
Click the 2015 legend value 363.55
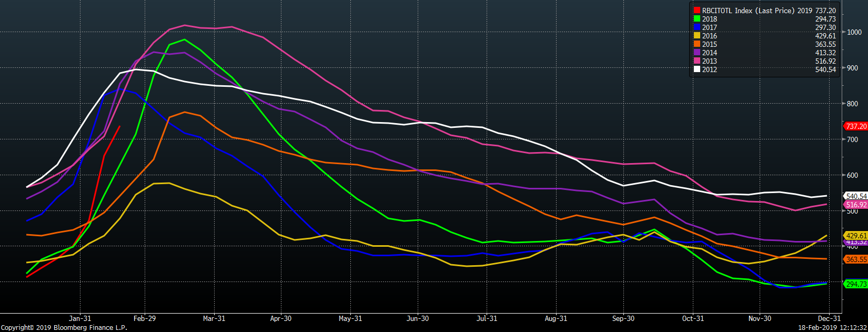[x=825, y=44]
